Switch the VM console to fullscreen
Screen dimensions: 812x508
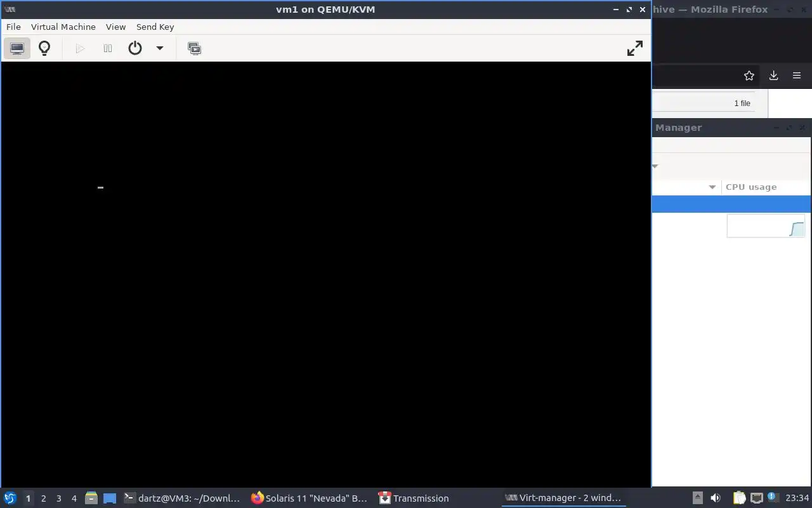point(635,48)
